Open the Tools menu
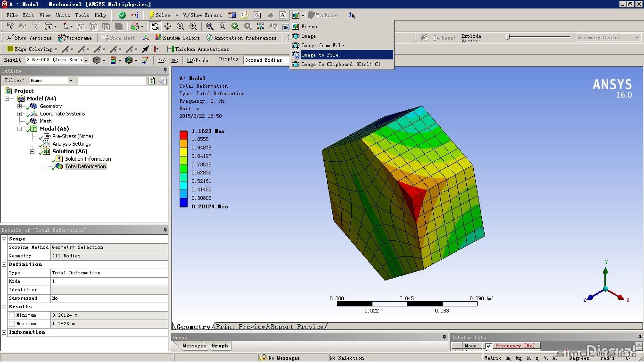This screenshot has width=644, height=362. coord(83,15)
